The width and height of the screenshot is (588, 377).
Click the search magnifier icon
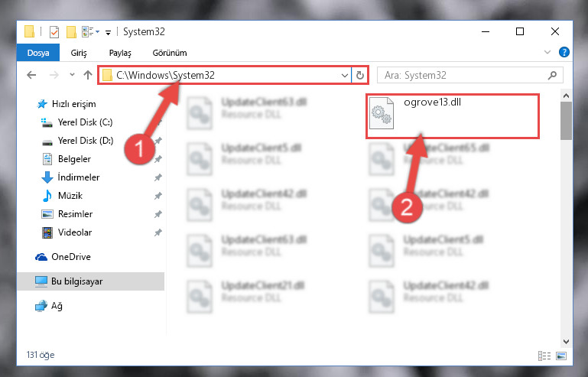click(552, 76)
